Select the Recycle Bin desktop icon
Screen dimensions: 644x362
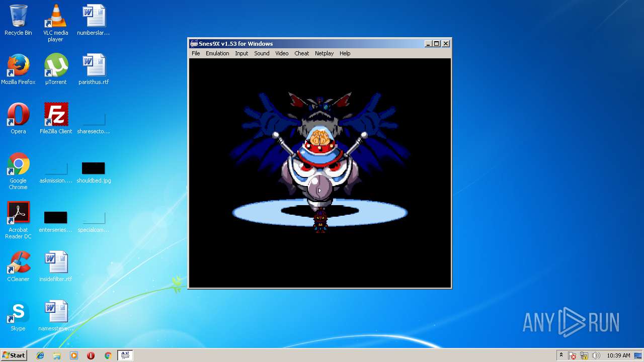18,20
